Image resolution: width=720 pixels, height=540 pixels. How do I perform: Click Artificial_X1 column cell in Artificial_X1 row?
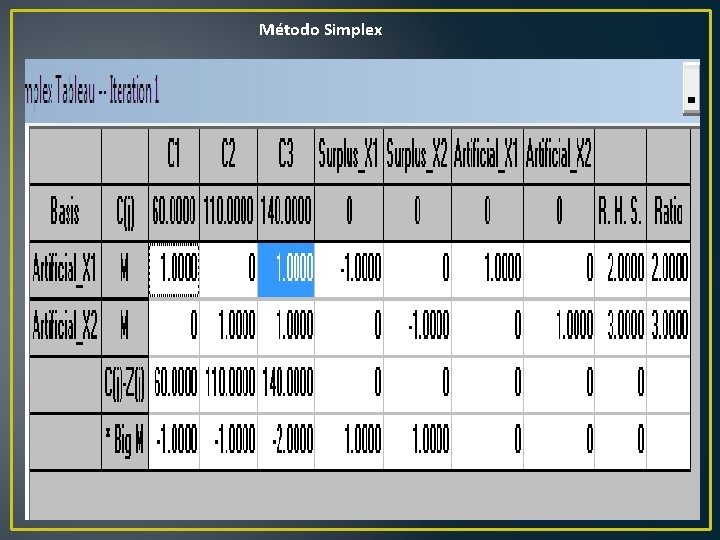(487, 270)
